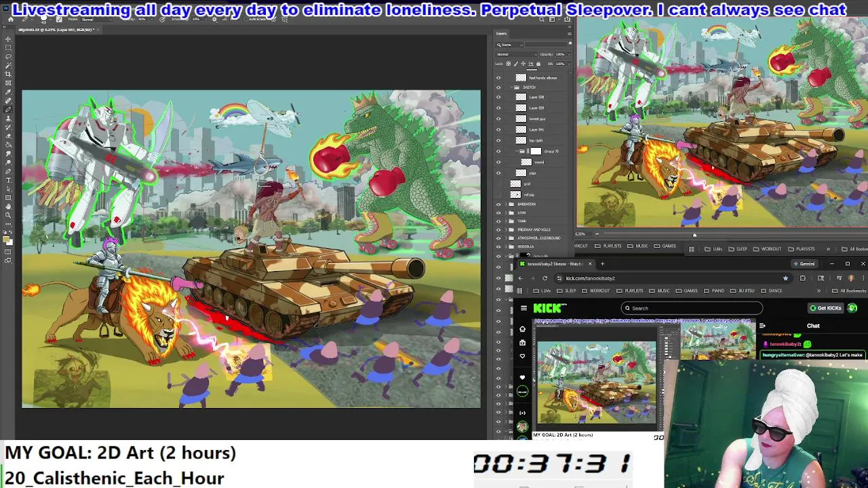Hide the 'sword' layer

click(498, 162)
